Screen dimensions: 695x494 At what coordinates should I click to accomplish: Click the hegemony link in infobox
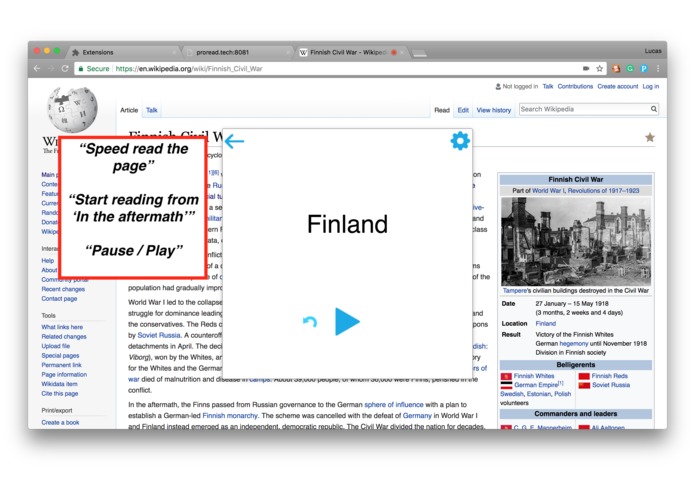[x=574, y=343]
